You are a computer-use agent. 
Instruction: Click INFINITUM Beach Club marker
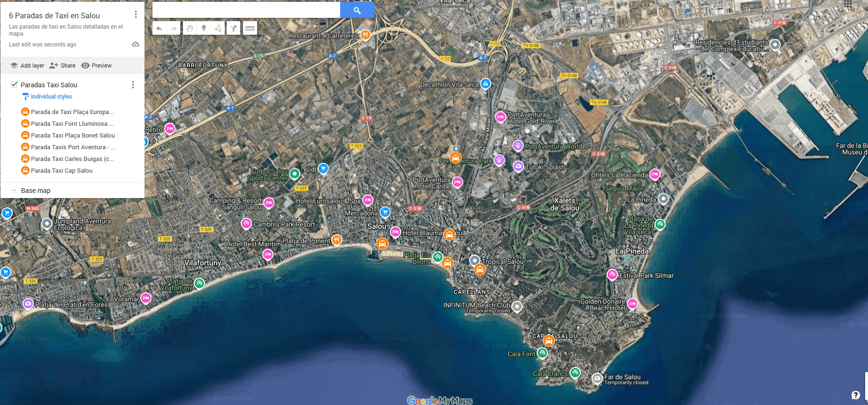517,306
